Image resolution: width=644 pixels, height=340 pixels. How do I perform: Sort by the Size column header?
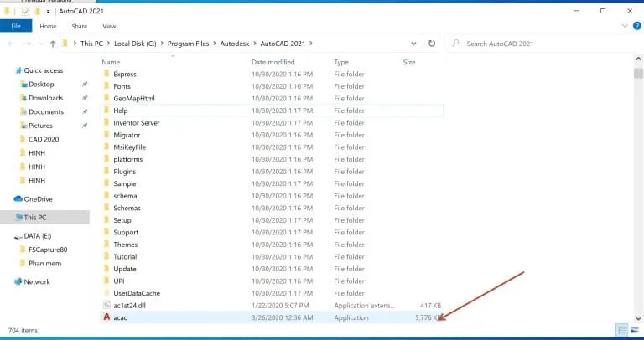tap(409, 62)
